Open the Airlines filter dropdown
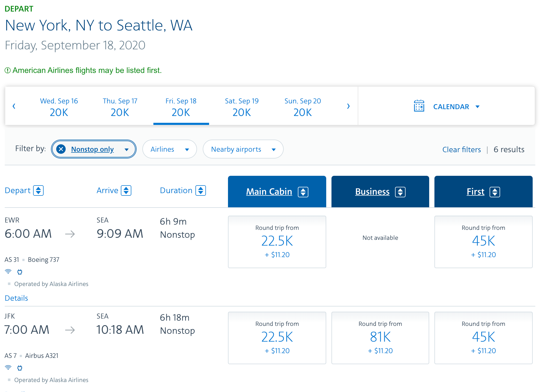Viewport: 550px width, 392px height. click(x=169, y=149)
